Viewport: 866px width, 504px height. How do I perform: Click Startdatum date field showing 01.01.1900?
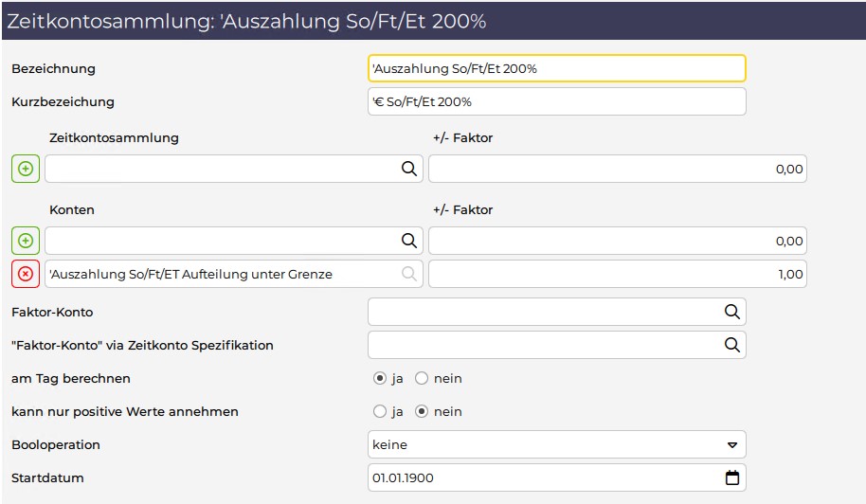pyautogui.click(x=557, y=477)
